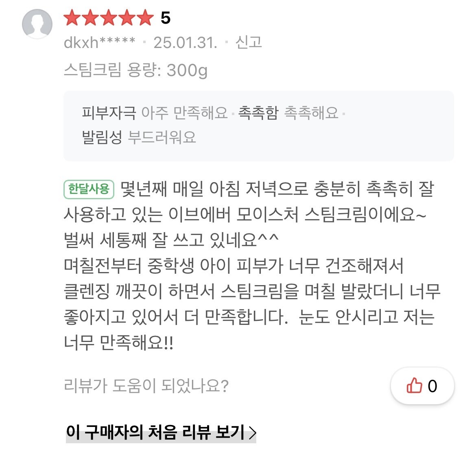Click the 촉촉함 attribute label
The width and height of the screenshot is (476, 464).
[x=258, y=113]
